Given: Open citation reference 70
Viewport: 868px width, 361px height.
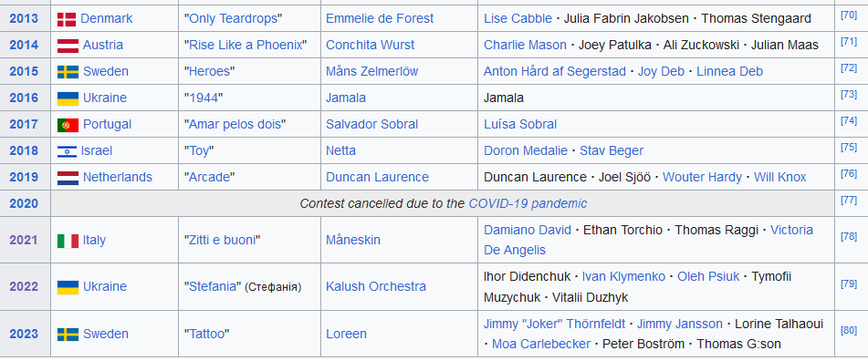Looking at the screenshot, I should tap(849, 15).
